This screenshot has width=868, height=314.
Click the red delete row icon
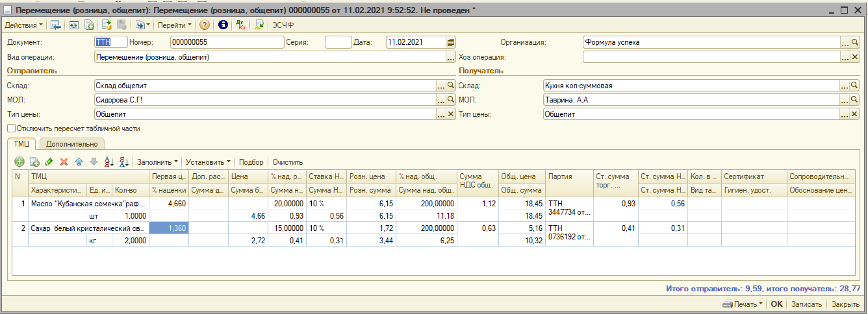click(x=64, y=162)
